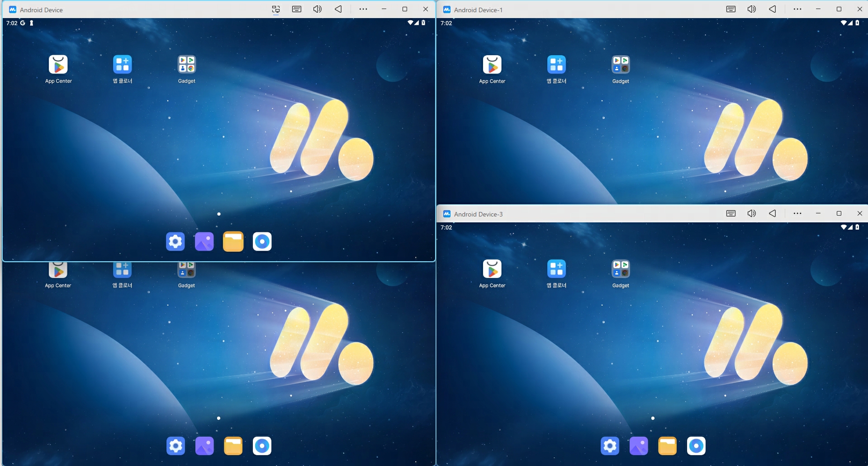Click keyboard icon in Android Device title bar

297,9
